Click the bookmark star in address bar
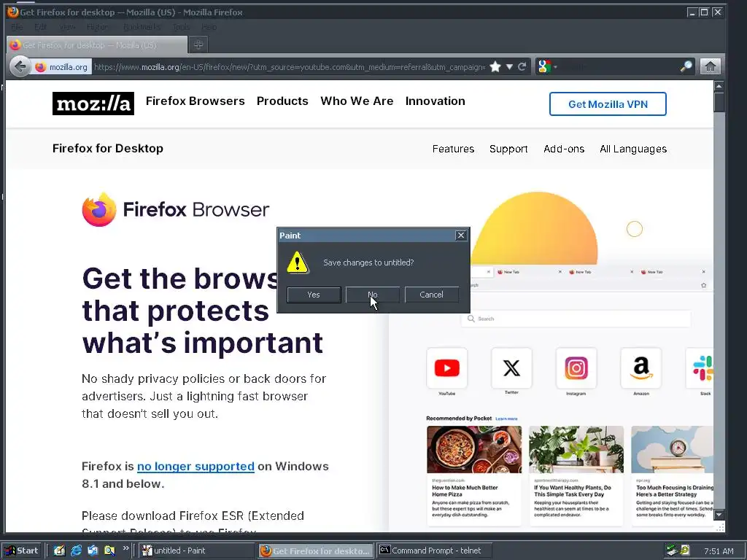This screenshot has height=560, width=747. (495, 66)
